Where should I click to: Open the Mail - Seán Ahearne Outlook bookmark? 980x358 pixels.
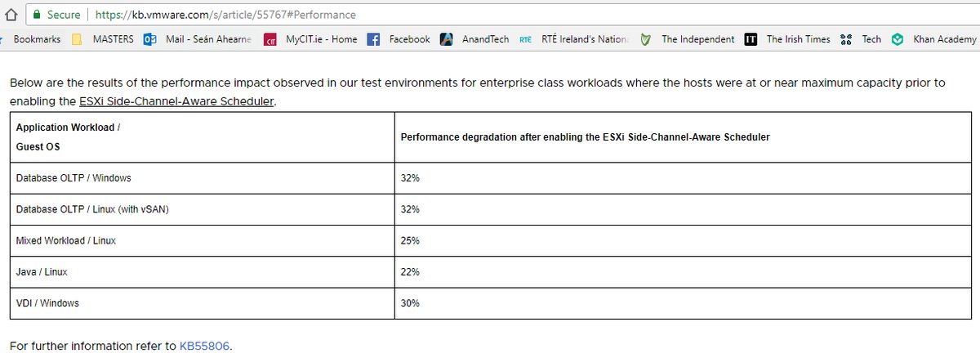pyautogui.click(x=198, y=39)
